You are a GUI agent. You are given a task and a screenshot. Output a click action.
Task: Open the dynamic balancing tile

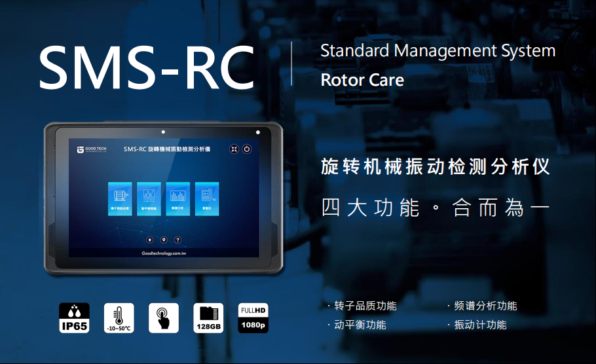click(x=149, y=199)
